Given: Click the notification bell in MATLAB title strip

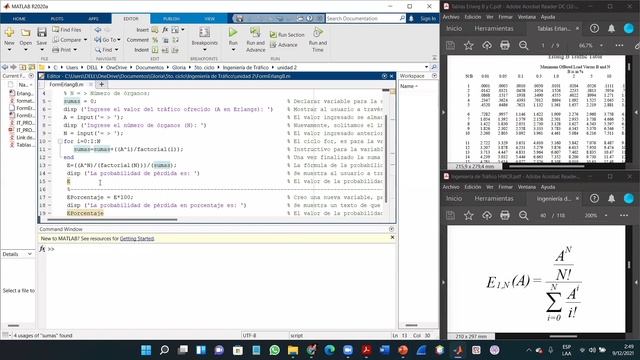Looking at the screenshot, I should click(411, 18).
